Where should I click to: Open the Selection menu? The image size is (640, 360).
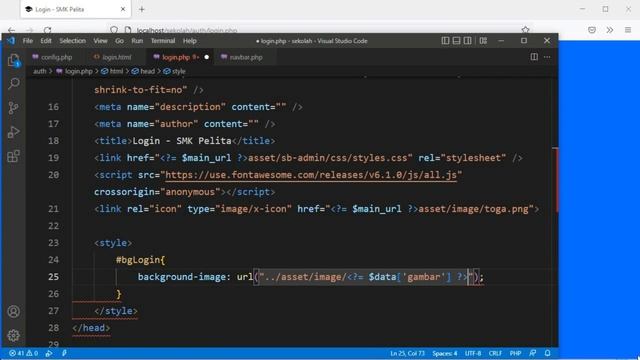[72, 41]
